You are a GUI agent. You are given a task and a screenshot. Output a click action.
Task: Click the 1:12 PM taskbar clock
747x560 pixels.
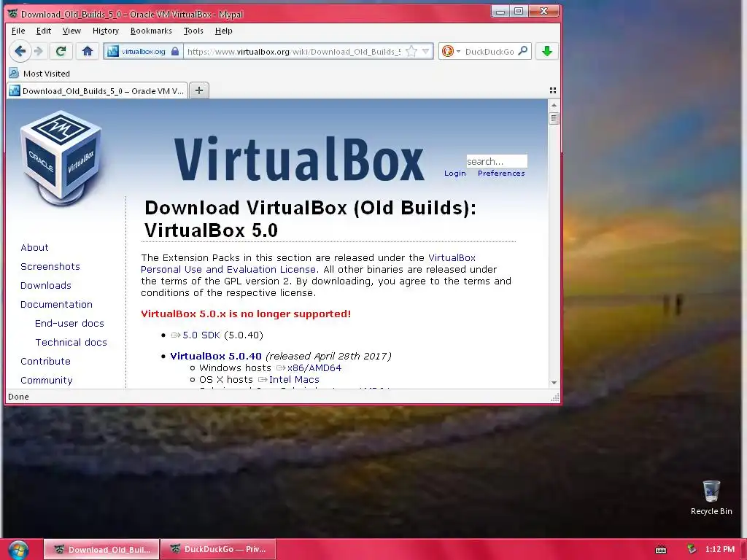pyautogui.click(x=720, y=550)
